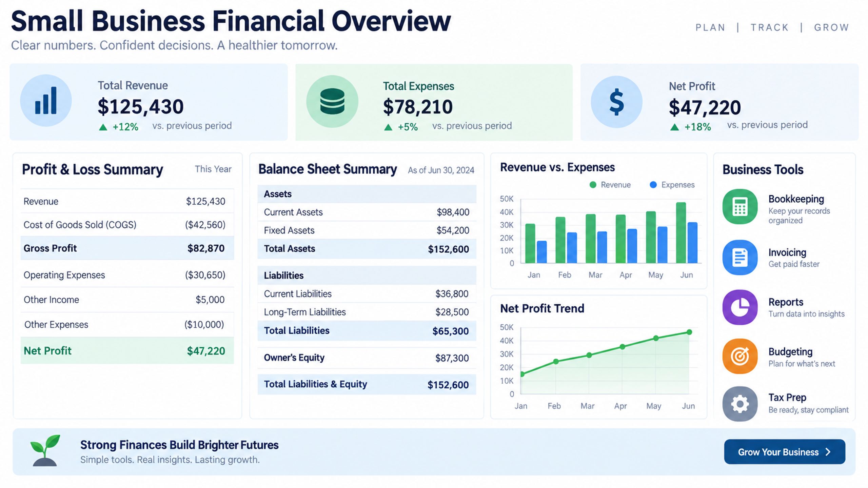Open the Bookkeeping calculator icon

[x=740, y=206]
